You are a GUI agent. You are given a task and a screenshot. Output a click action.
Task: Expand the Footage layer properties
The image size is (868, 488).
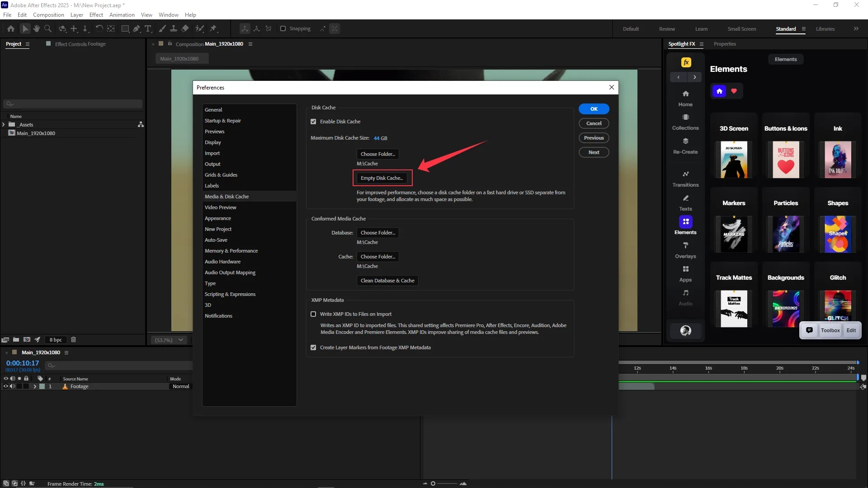point(35,386)
